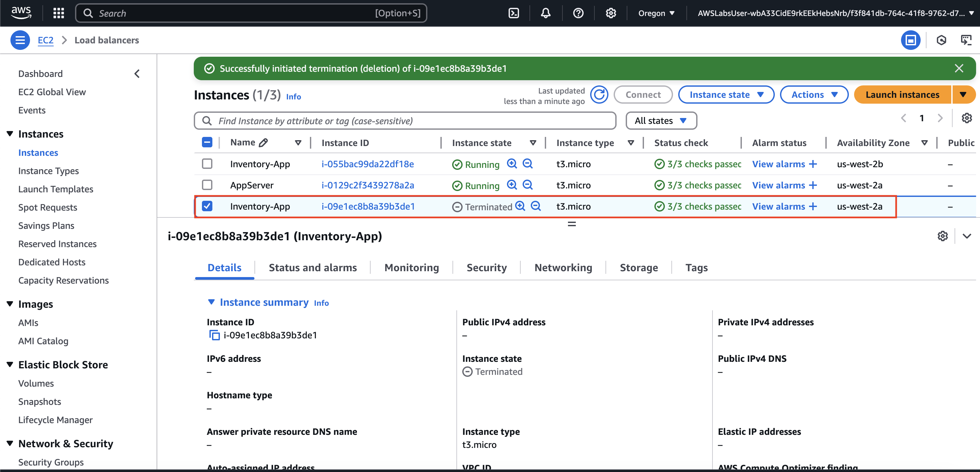Toggle the select-all instances header checkbox
The width and height of the screenshot is (980, 472).
(x=207, y=142)
